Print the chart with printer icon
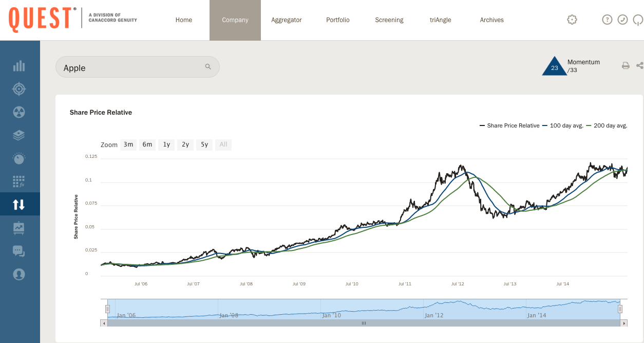 click(x=626, y=65)
